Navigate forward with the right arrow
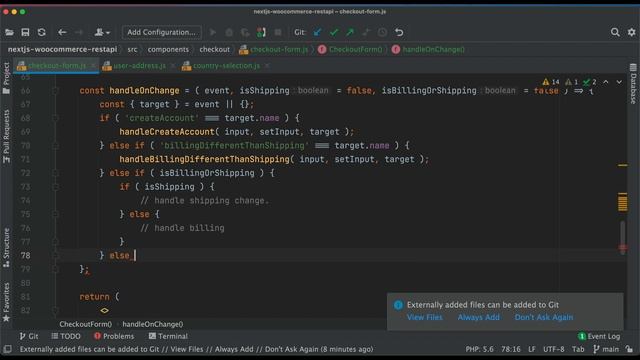The image size is (640, 360). (79, 32)
